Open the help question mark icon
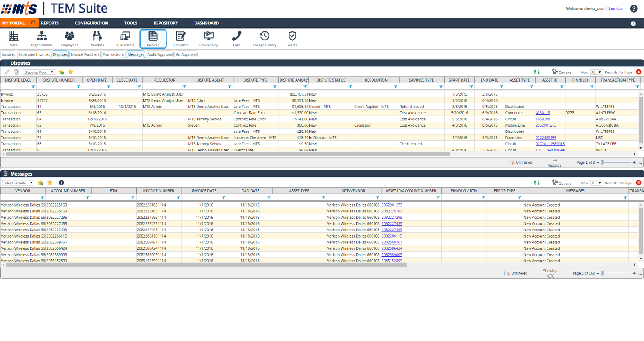 [633, 9]
